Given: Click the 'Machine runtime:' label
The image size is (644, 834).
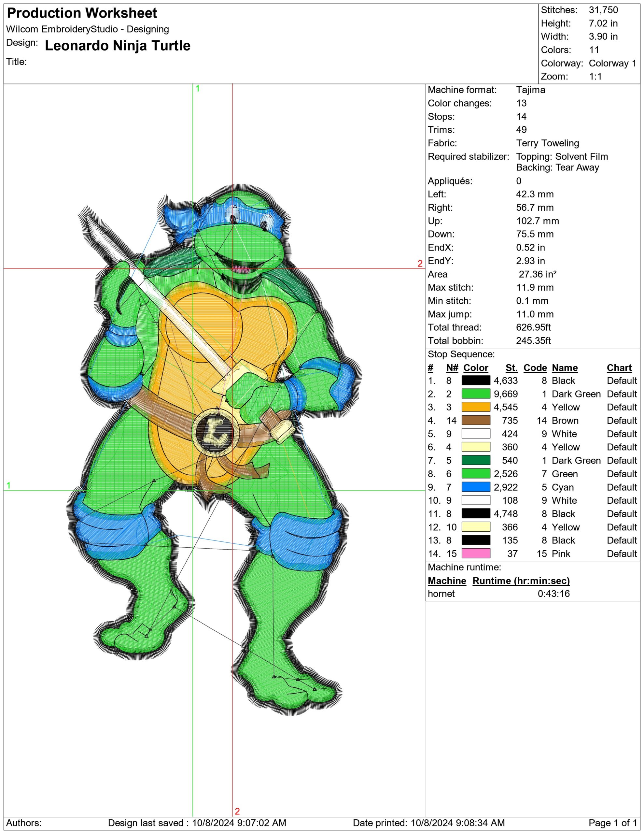Looking at the screenshot, I should [464, 567].
